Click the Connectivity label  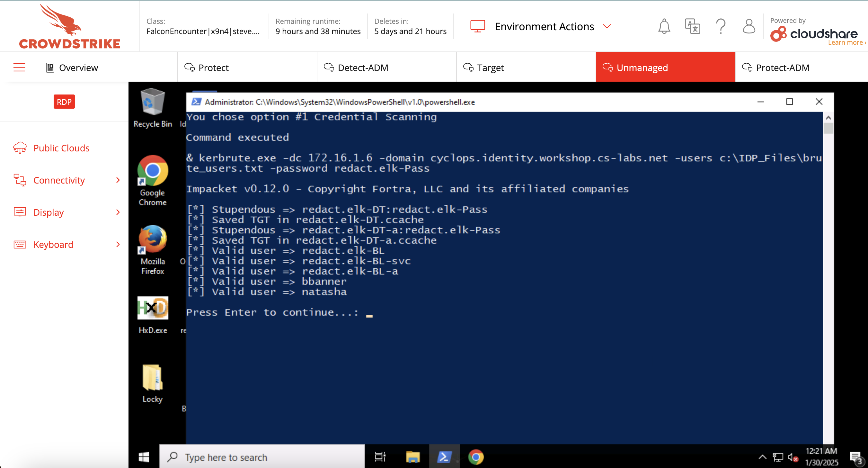[59, 180]
